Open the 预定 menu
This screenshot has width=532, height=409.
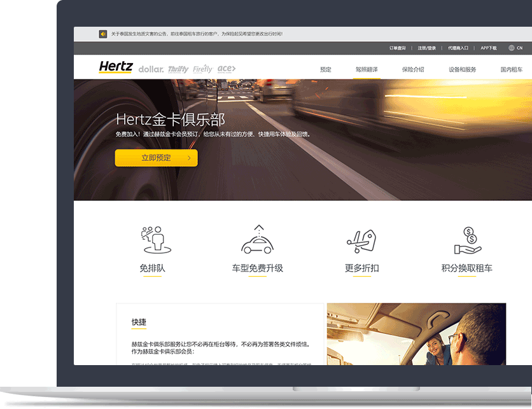click(326, 69)
